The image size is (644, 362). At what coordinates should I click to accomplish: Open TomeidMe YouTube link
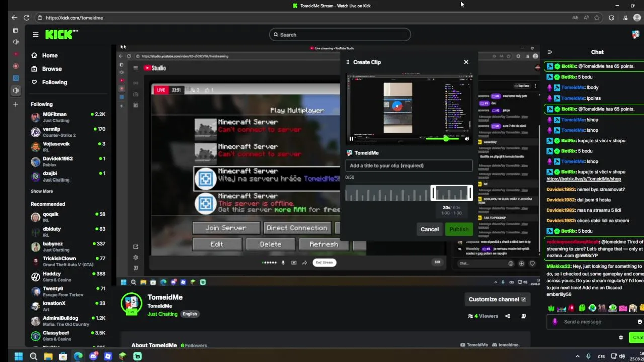[474, 345]
